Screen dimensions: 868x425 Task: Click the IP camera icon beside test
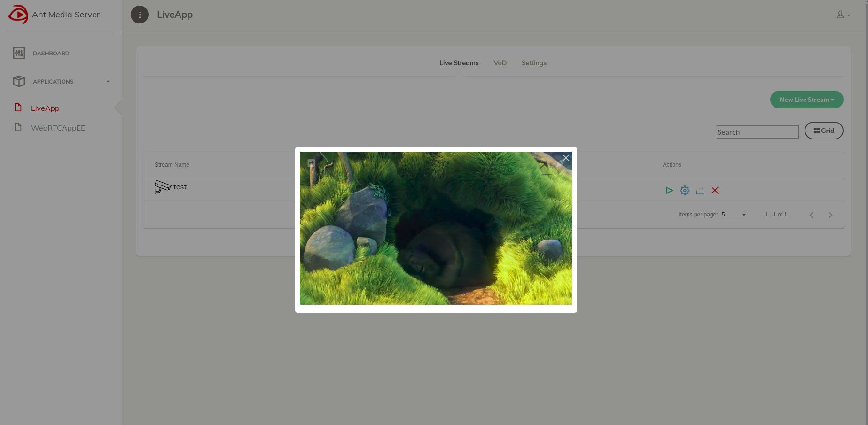click(x=162, y=187)
